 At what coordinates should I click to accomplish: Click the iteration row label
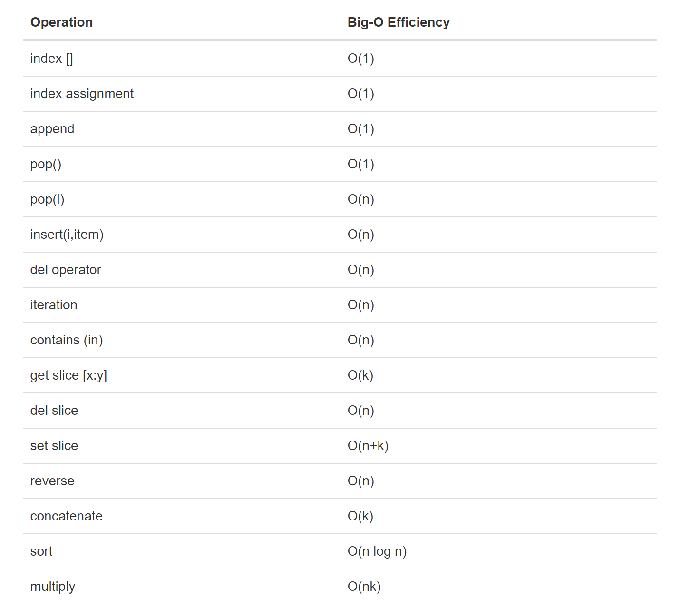pyautogui.click(x=54, y=305)
